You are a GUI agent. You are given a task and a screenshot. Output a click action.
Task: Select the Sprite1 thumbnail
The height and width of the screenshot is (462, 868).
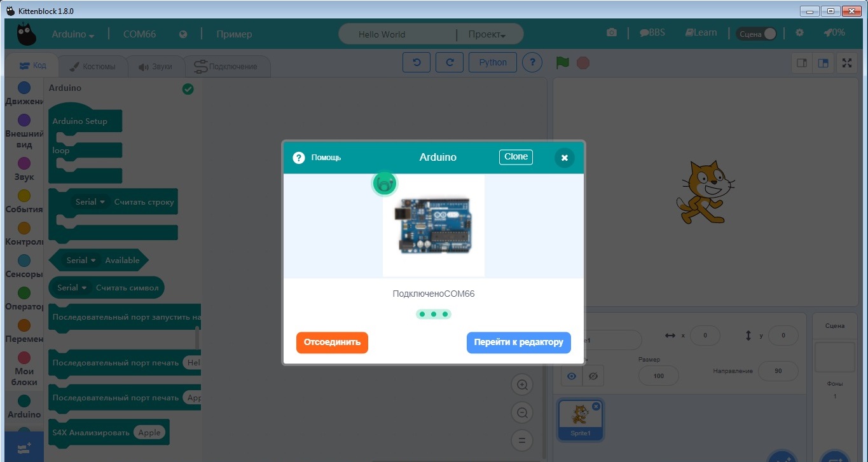click(580, 419)
